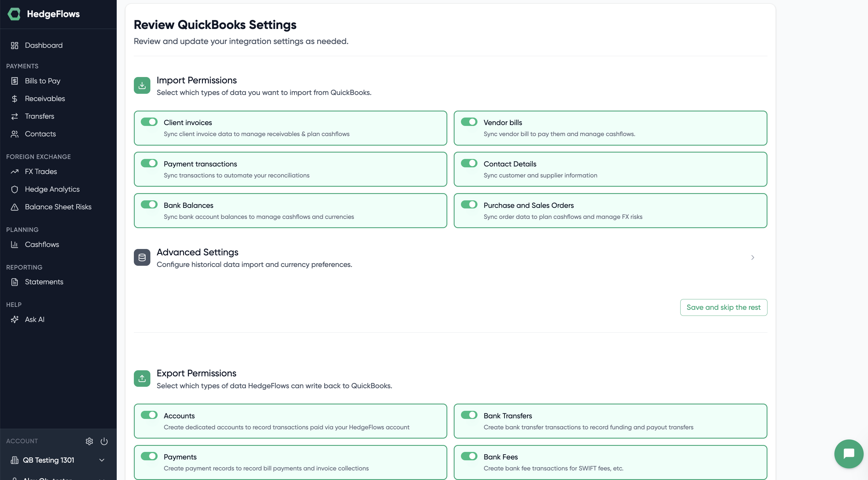Open the chat bubble at bottom right
The image size is (868, 480).
click(848, 453)
